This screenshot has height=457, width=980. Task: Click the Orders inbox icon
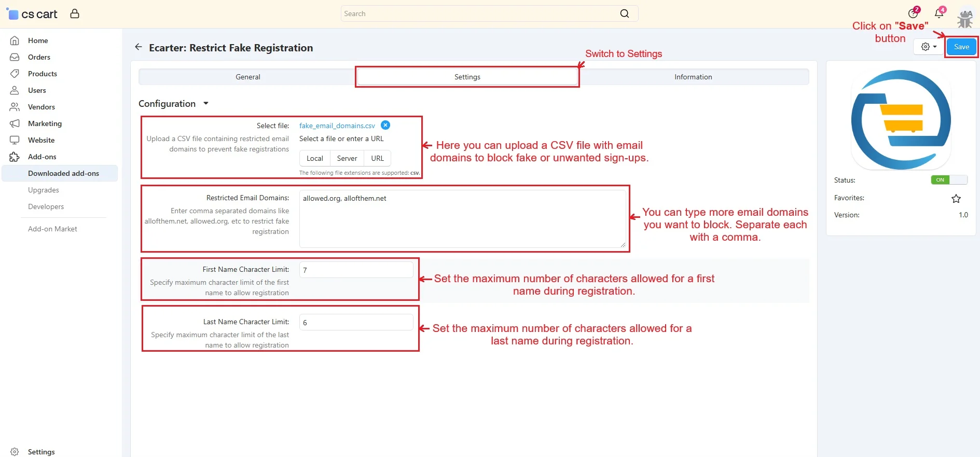pos(15,57)
